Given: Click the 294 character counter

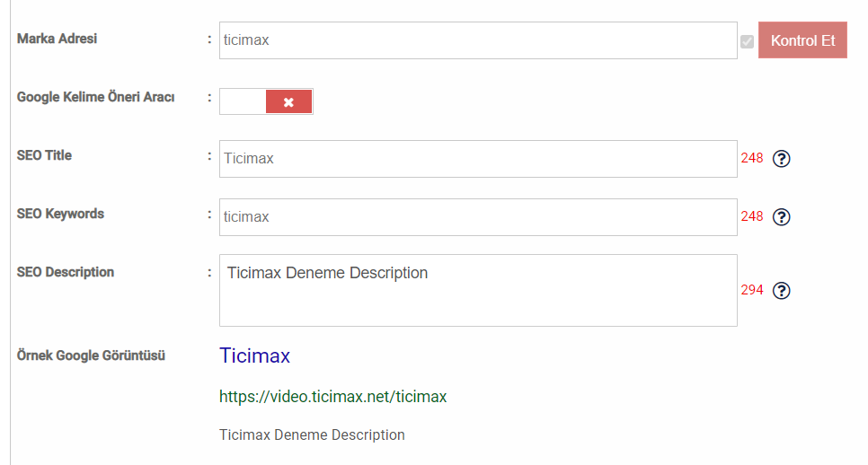Looking at the screenshot, I should (x=752, y=291).
